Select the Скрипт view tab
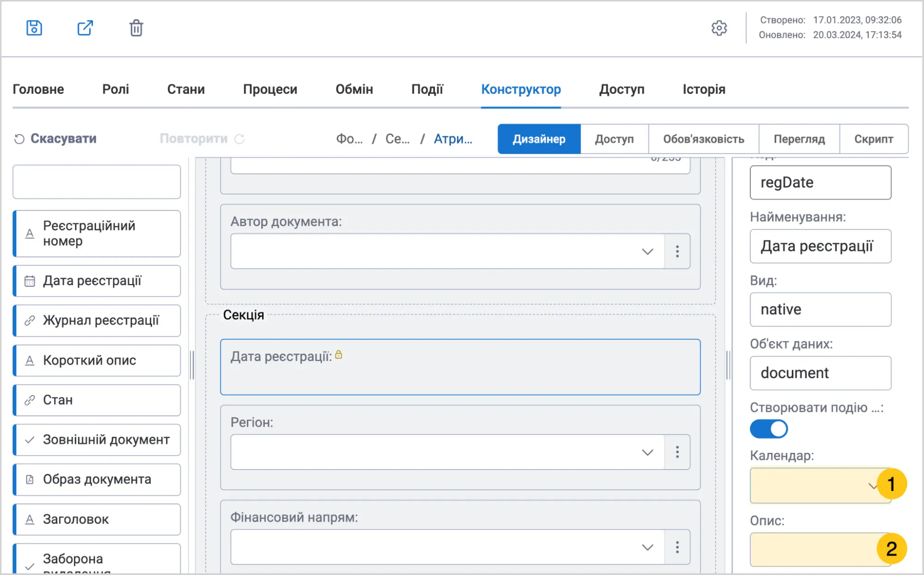 (874, 139)
